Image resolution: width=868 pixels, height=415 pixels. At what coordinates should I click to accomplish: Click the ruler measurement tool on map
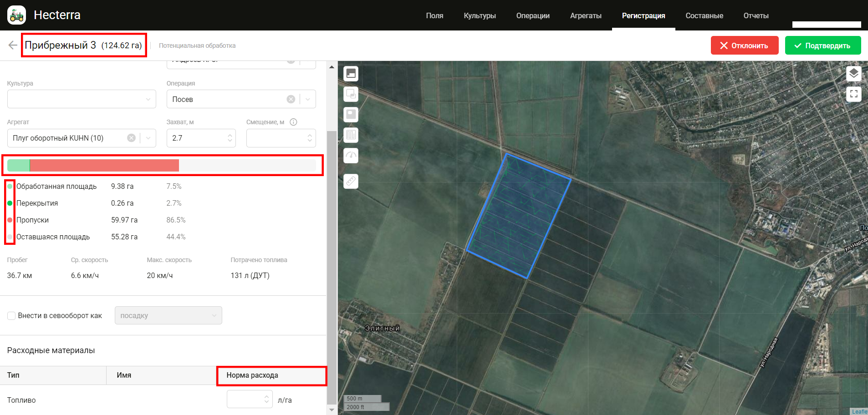pos(351,181)
